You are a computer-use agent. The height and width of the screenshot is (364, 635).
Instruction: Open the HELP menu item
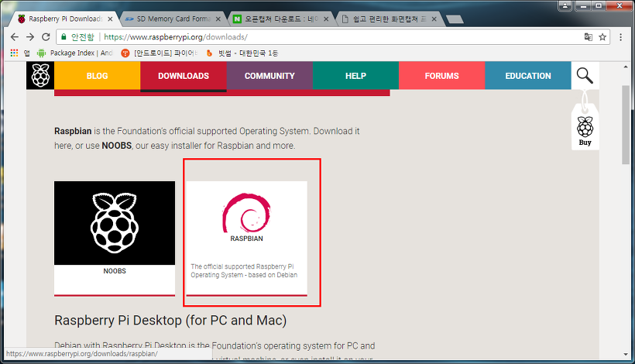[x=355, y=76]
